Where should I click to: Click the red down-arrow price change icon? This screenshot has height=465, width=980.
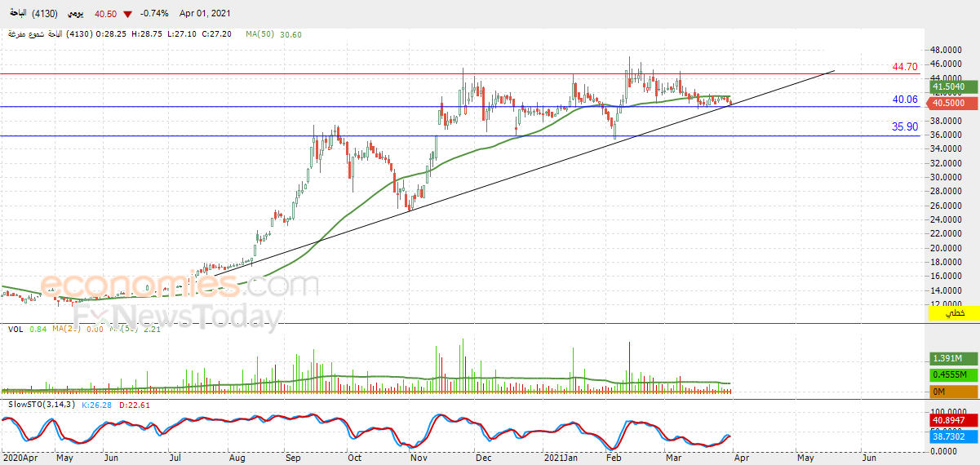127,14
